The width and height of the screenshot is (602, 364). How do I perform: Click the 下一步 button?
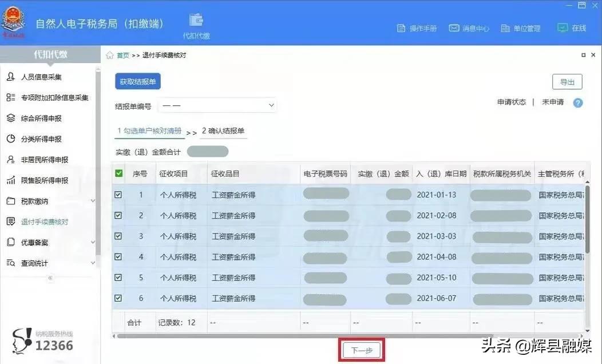[362, 349]
